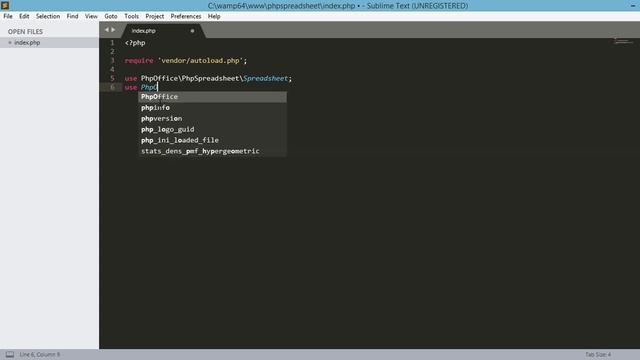Choose php_logo_guid autocomplete suggestion

(x=212, y=129)
